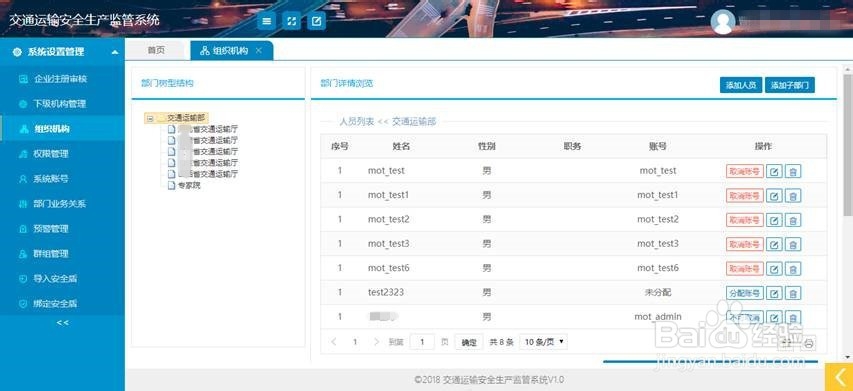Image resolution: width=853 pixels, height=391 pixels.
Task: Click edit icon for mot_admin row
Action: (x=774, y=317)
